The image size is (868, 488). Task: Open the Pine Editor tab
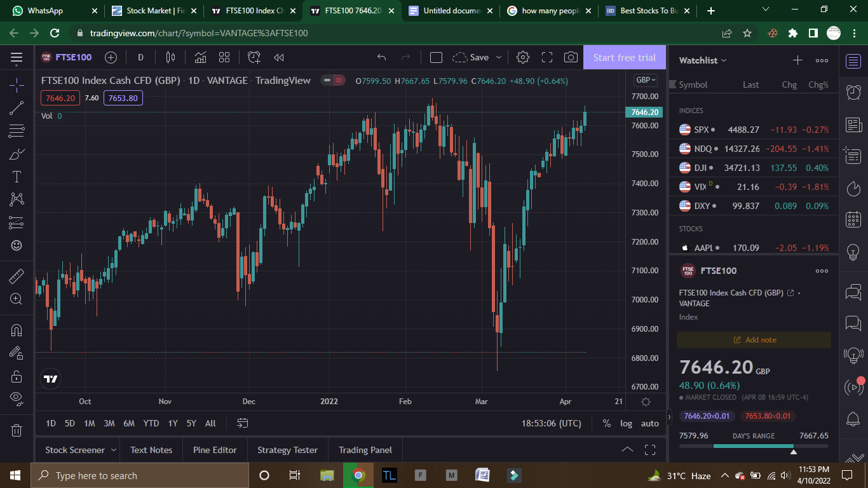215,450
